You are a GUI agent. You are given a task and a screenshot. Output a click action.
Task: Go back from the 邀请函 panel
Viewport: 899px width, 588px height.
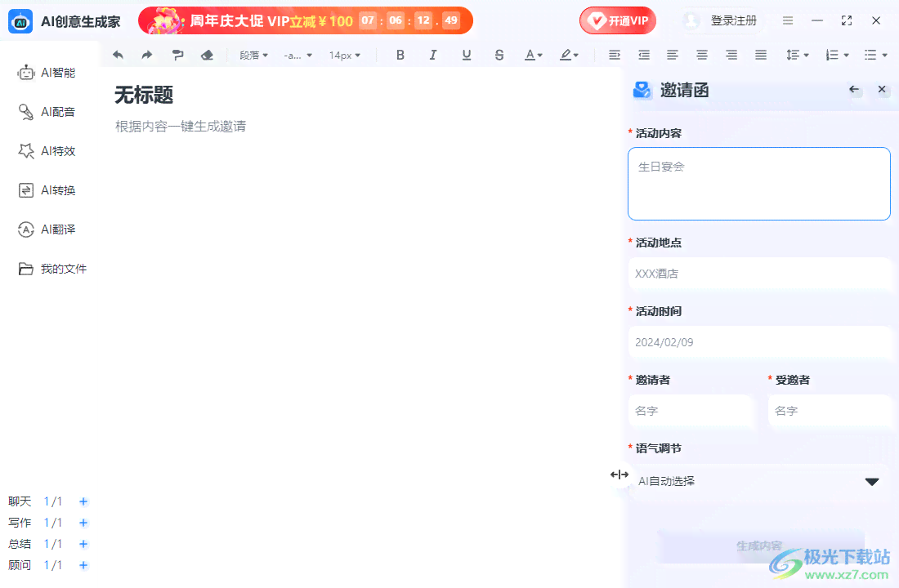click(x=854, y=89)
